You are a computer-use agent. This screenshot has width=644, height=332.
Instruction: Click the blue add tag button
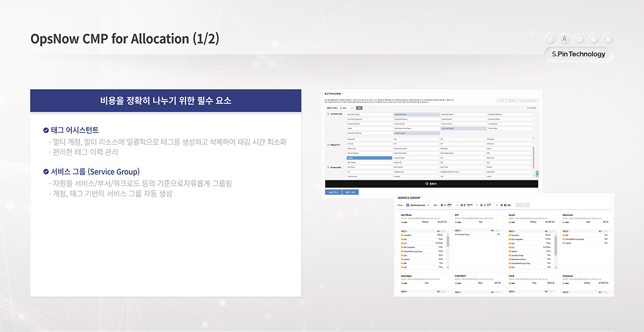[x=334, y=192]
